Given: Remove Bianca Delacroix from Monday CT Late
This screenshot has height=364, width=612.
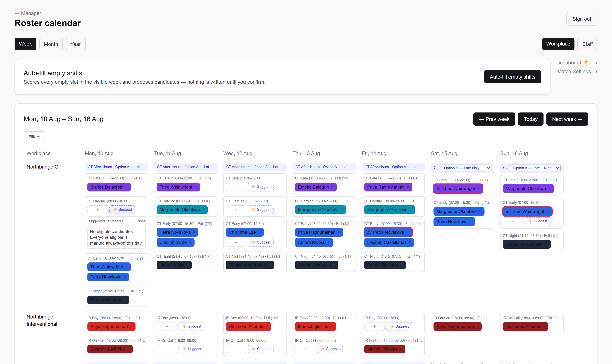Looking at the screenshot, I should click(x=127, y=187).
